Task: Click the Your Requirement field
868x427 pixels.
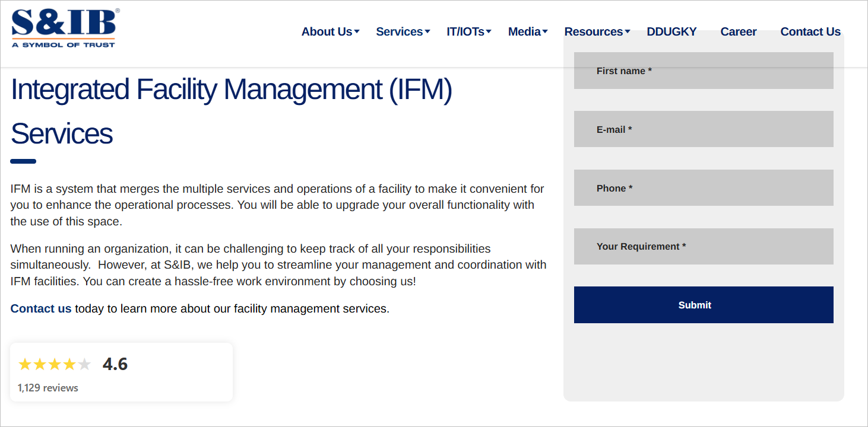Action: [x=704, y=247]
